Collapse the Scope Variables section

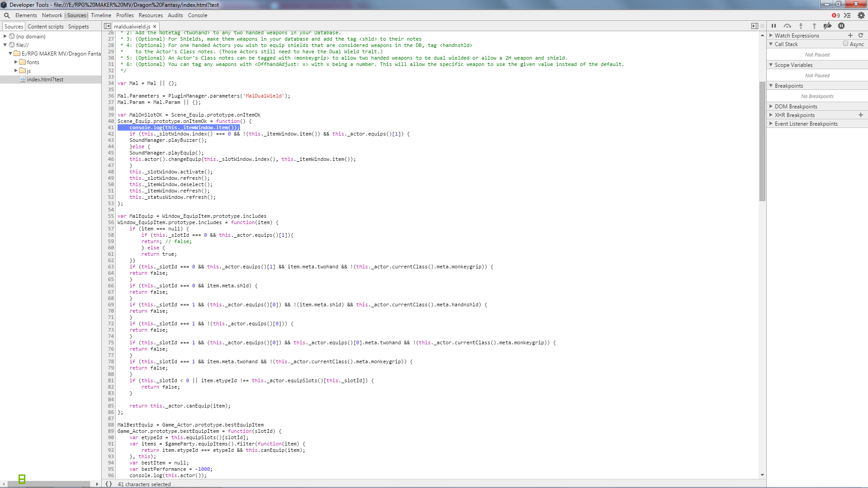[771, 65]
